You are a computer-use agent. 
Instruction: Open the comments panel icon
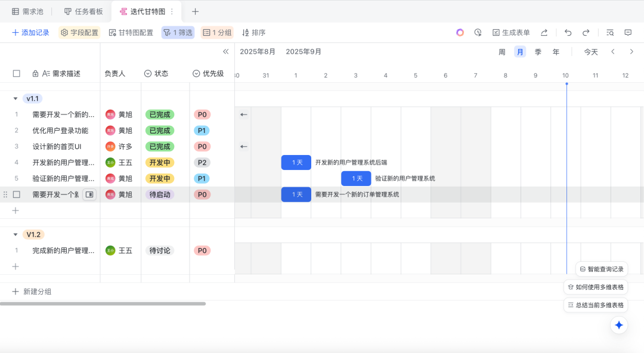(x=628, y=33)
